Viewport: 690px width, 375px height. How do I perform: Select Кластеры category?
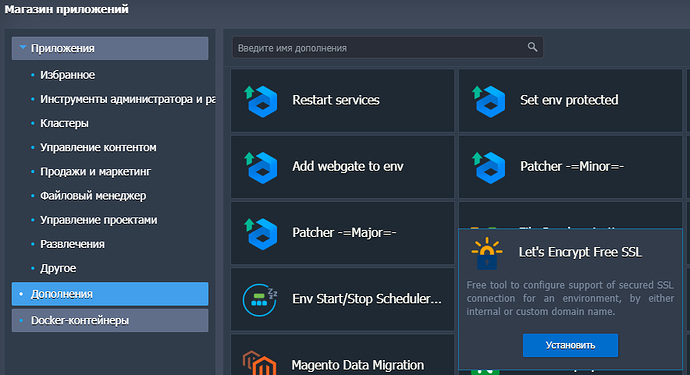64,123
